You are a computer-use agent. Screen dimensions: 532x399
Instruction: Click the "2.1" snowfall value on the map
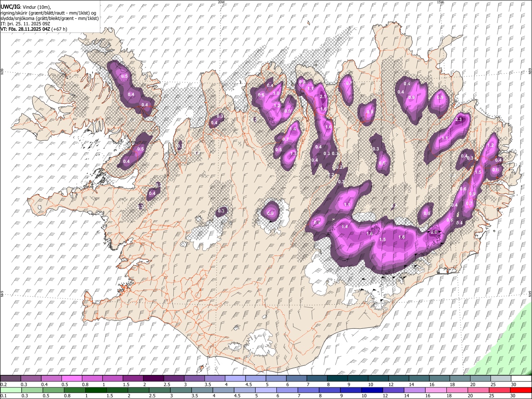click(323, 96)
